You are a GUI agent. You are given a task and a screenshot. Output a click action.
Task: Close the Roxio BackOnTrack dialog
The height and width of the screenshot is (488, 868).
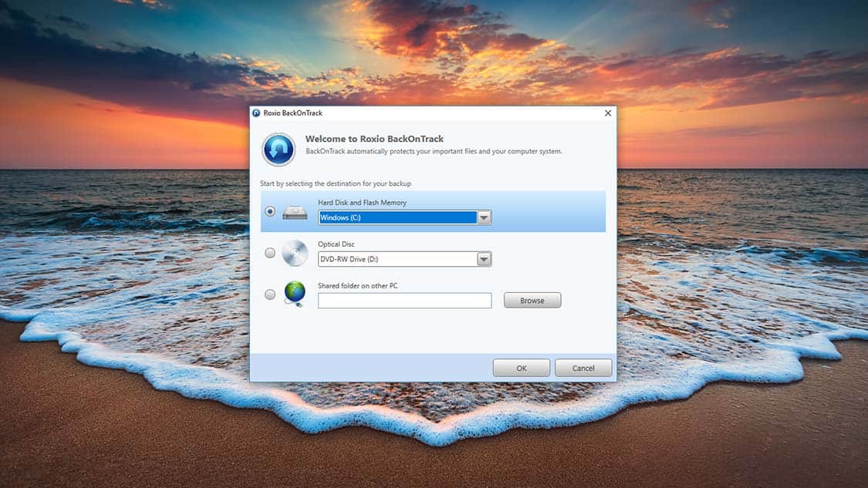coord(608,113)
